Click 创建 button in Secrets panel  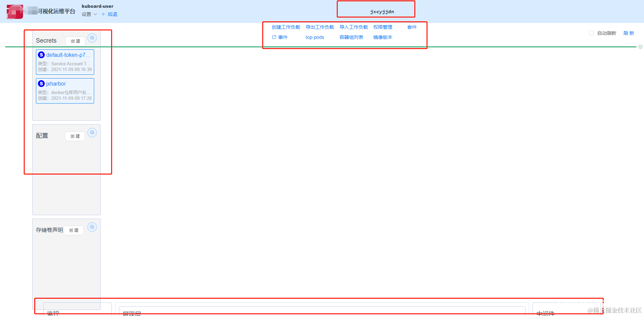coord(75,41)
